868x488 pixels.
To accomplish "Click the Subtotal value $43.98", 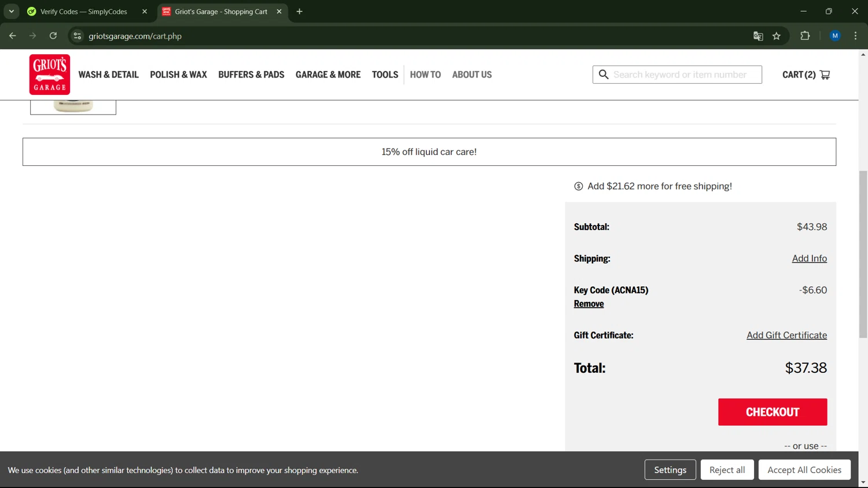I will [x=812, y=227].
